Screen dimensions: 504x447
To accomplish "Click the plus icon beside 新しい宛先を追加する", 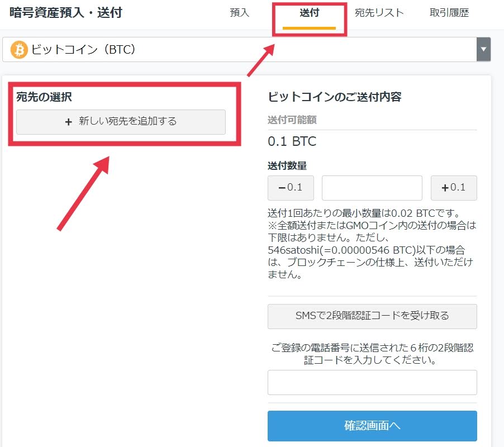I will pyautogui.click(x=68, y=122).
